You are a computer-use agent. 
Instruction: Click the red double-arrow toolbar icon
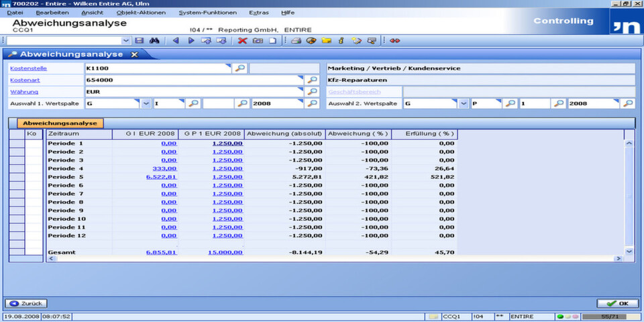click(394, 41)
